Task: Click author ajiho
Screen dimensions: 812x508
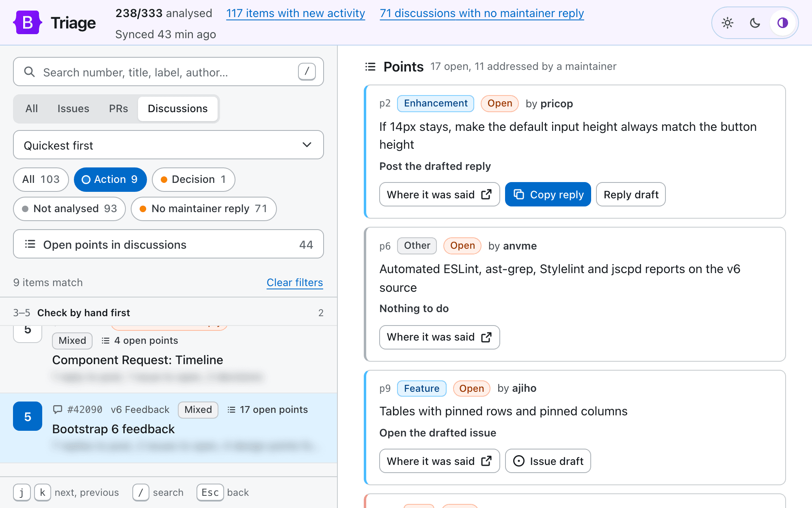Action: point(524,388)
